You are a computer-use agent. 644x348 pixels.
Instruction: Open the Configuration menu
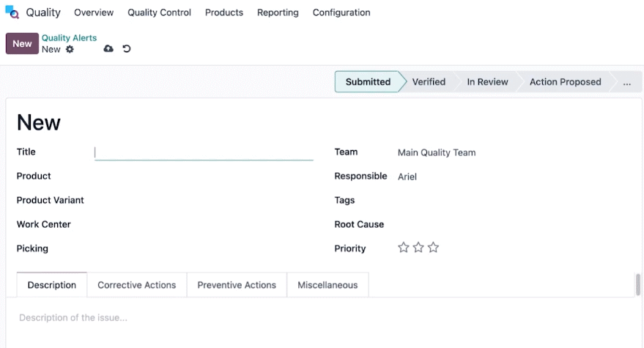coord(341,12)
